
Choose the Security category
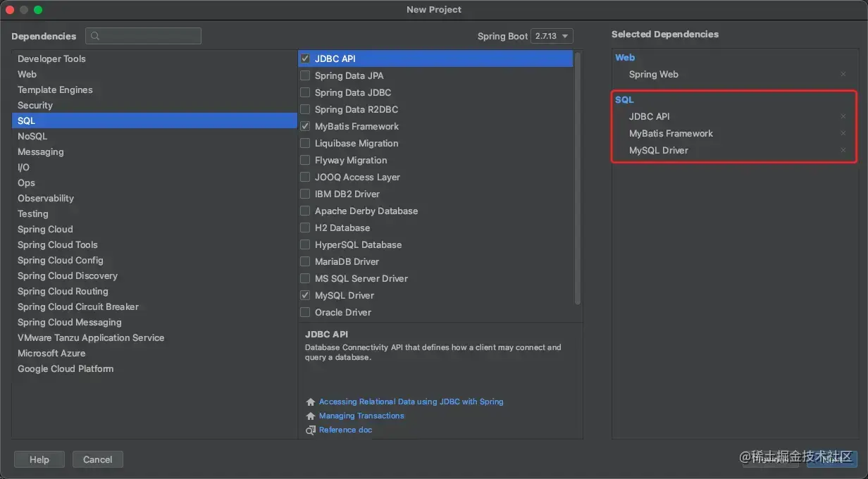[x=154, y=105]
